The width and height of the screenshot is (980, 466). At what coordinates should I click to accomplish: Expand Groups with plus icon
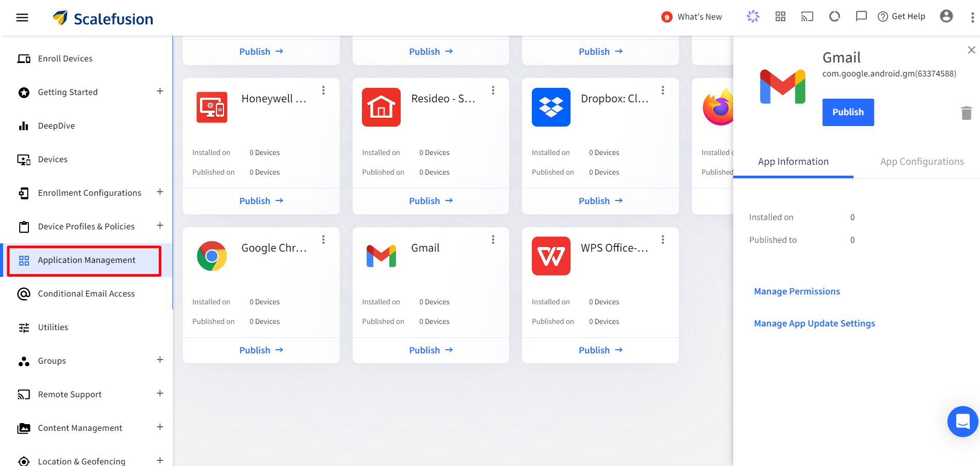click(x=160, y=360)
